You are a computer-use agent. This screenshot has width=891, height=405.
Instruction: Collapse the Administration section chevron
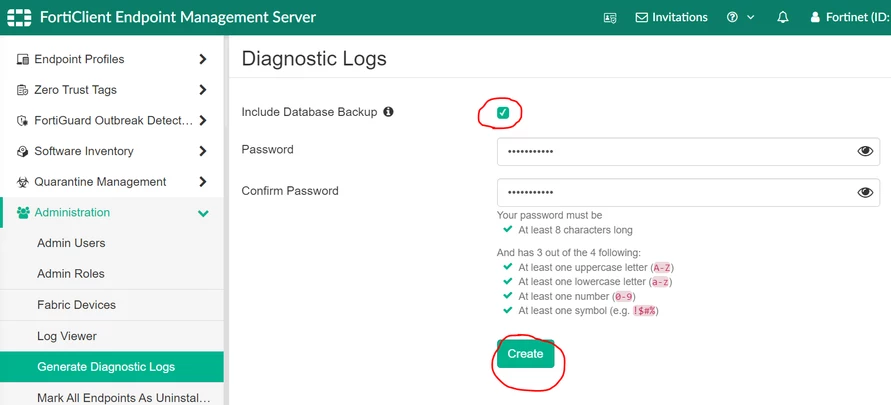click(x=203, y=214)
